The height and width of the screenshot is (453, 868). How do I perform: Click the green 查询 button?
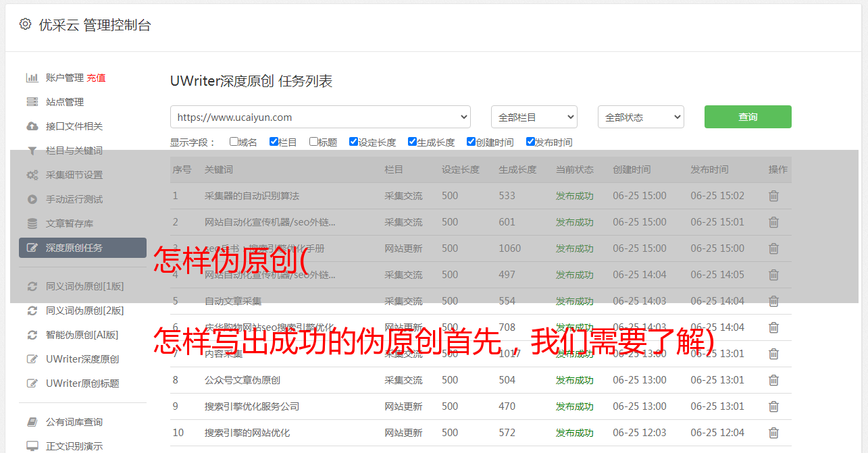(748, 117)
